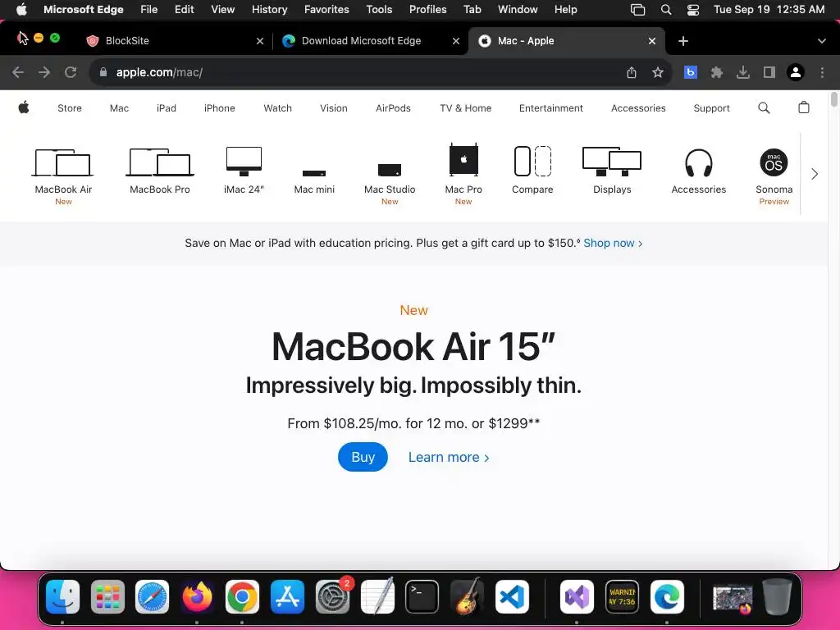The image size is (840, 630).
Task: Open TV & Home in navigation
Action: 466,108
